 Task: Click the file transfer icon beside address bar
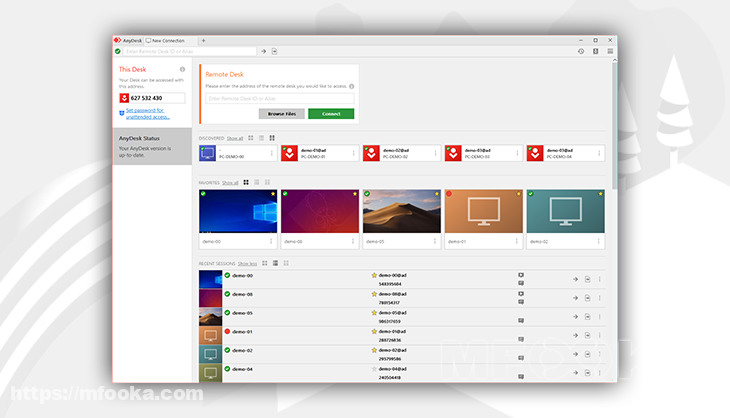click(274, 51)
